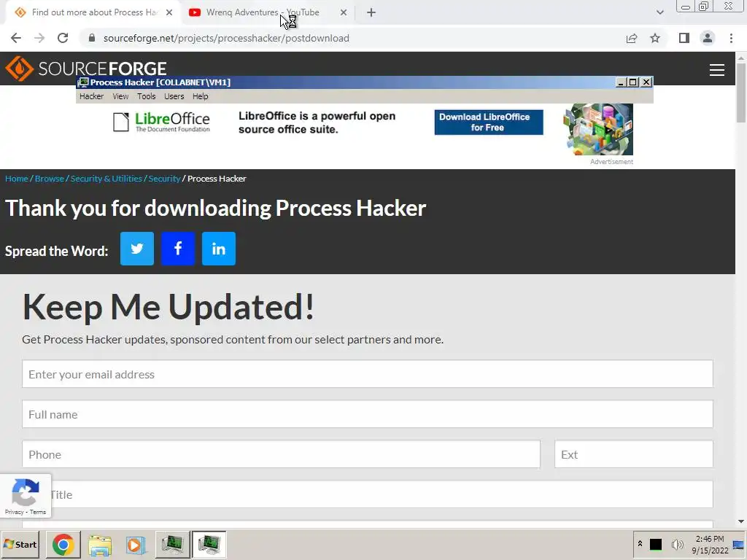Switch to second Process Hacker taskbar item

tap(209, 544)
